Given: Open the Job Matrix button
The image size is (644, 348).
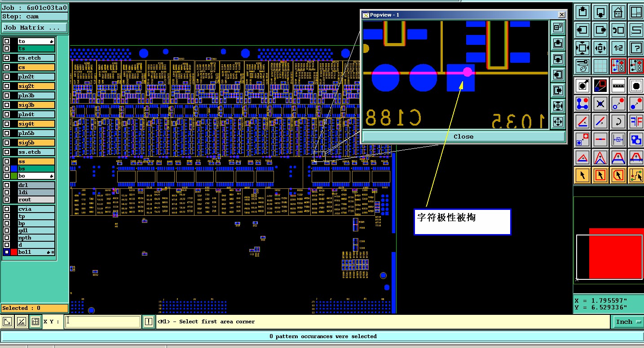Looking at the screenshot, I should click(35, 27).
